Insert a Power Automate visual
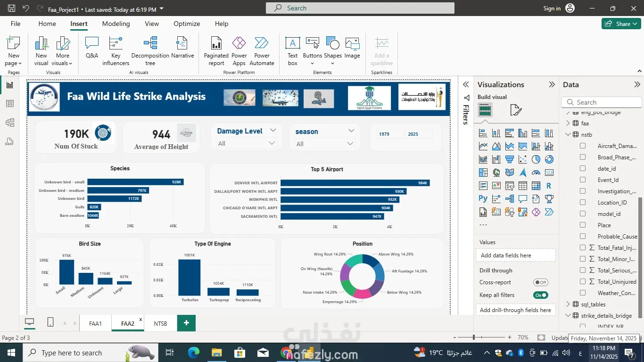This screenshot has height=362, width=644. point(262,51)
